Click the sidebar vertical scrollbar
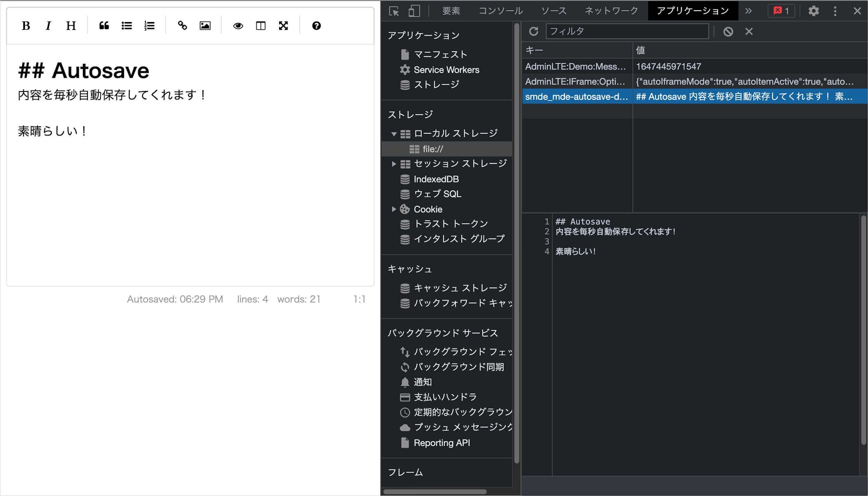 pos(517,243)
